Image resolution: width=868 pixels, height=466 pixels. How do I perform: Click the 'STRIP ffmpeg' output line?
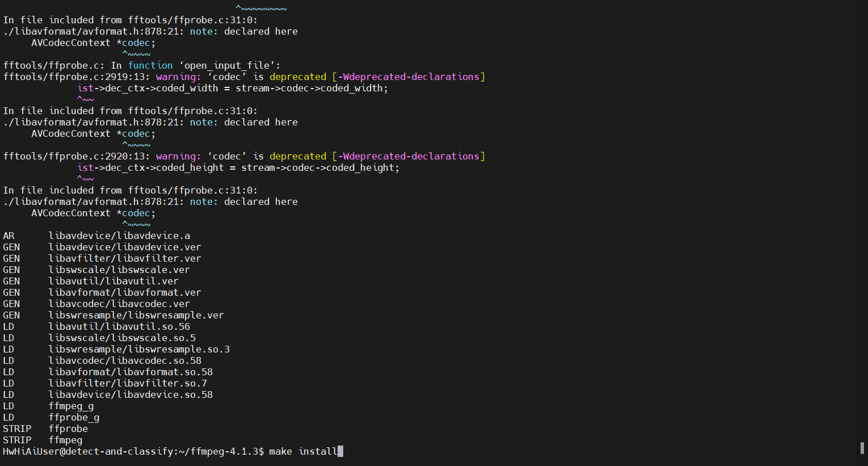point(43,440)
